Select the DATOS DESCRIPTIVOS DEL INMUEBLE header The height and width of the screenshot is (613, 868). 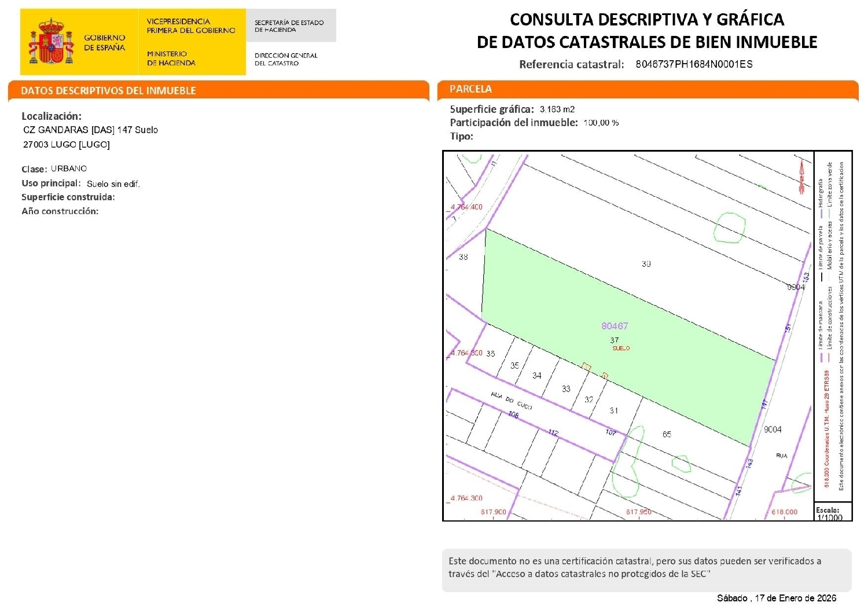click(x=108, y=91)
